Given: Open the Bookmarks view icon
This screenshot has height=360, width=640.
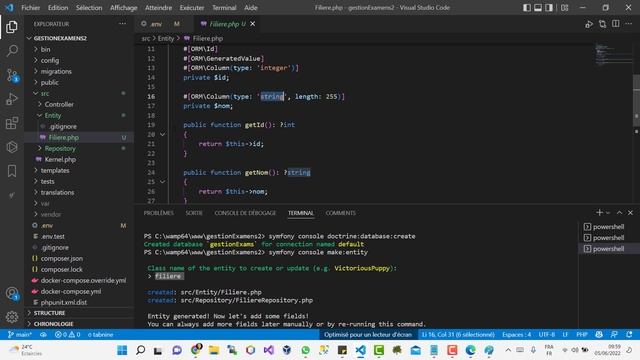Looking at the screenshot, I should tap(12, 171).
